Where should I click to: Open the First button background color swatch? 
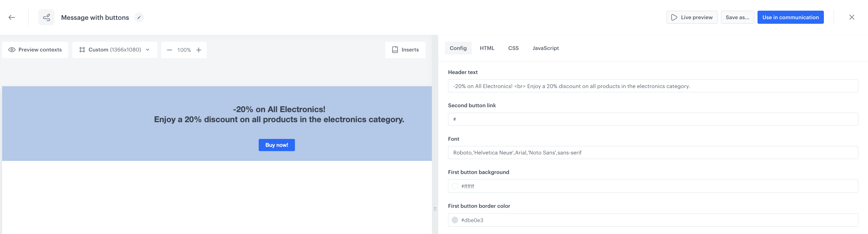[455, 186]
